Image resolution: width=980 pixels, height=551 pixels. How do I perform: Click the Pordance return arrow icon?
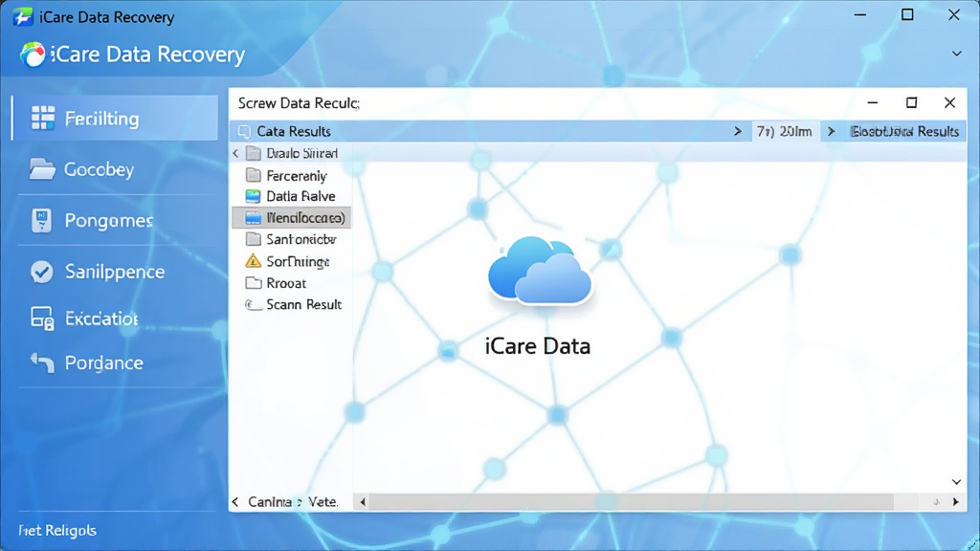tap(42, 363)
